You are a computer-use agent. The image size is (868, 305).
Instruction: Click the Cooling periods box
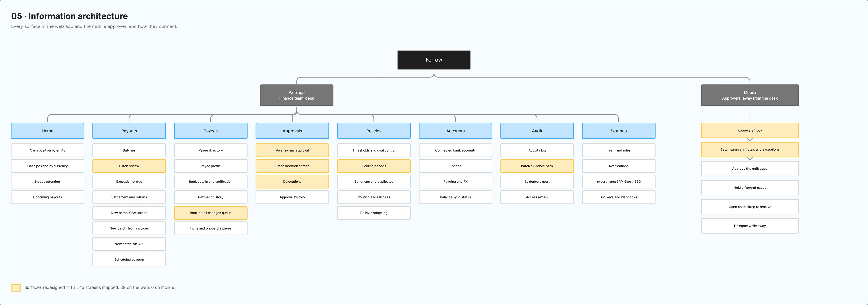coord(374,166)
